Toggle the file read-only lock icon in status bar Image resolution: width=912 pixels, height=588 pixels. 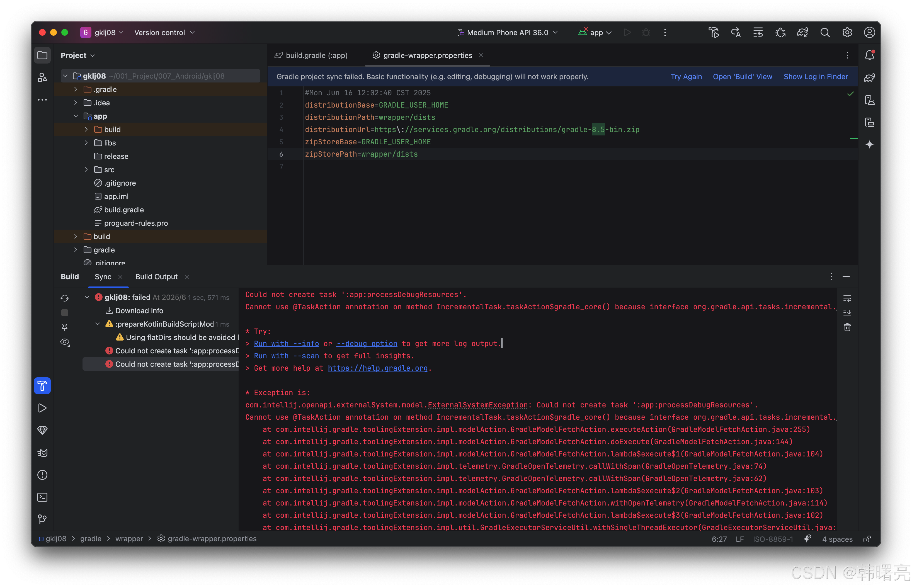pos(867,539)
